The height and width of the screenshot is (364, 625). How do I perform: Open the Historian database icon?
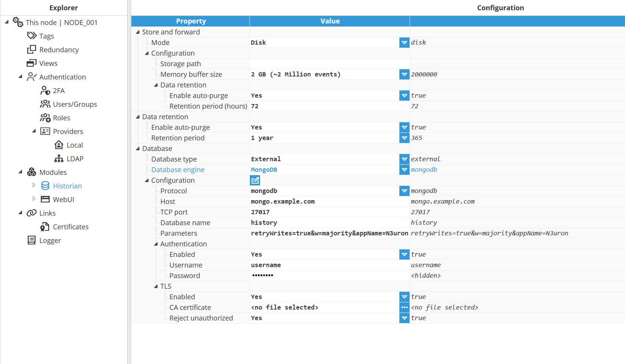(x=45, y=186)
